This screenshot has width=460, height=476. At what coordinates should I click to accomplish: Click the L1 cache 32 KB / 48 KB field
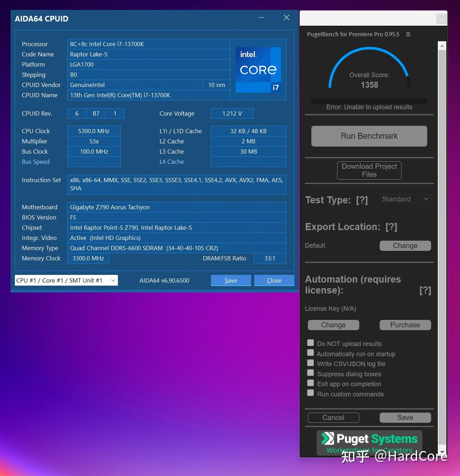[249, 131]
